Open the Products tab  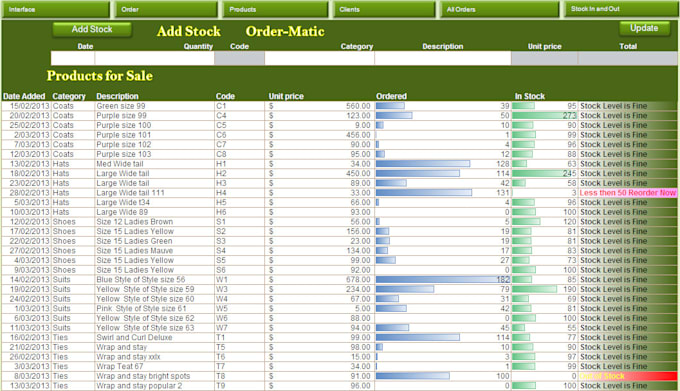point(275,9)
